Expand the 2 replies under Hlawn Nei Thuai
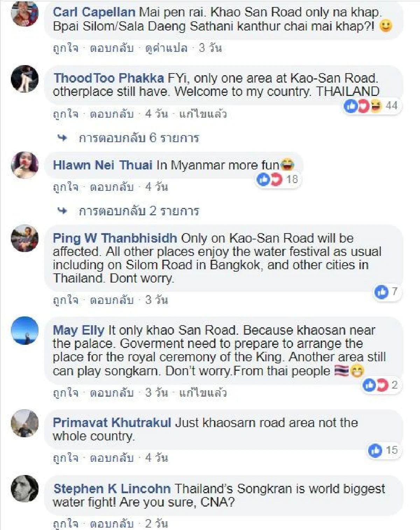Image resolution: width=420 pixels, height=530 pixels. tap(139, 211)
